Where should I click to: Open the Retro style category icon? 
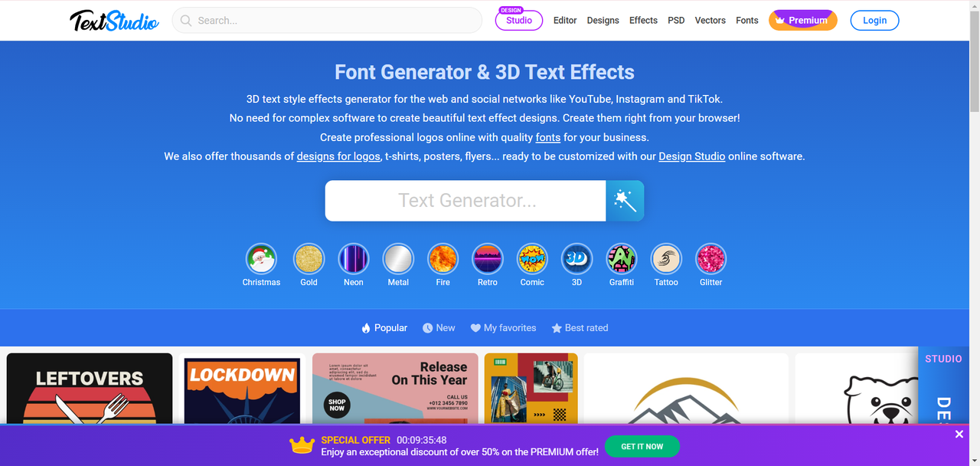pyautogui.click(x=487, y=260)
